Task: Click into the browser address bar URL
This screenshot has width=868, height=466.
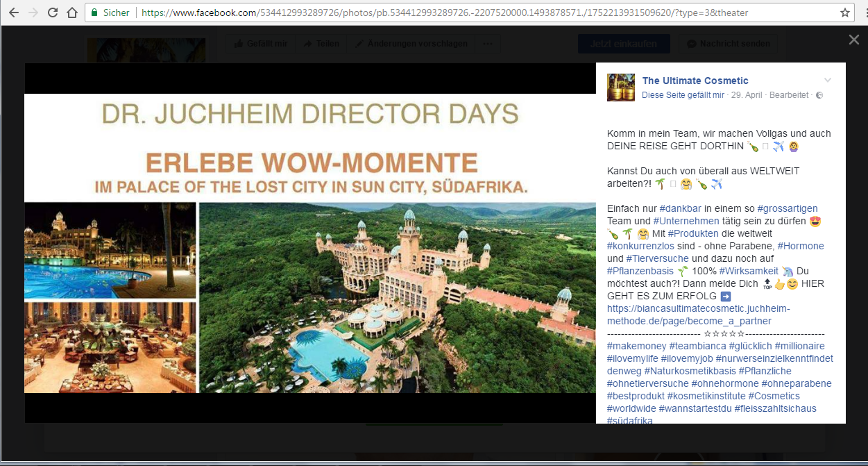Action: point(445,13)
